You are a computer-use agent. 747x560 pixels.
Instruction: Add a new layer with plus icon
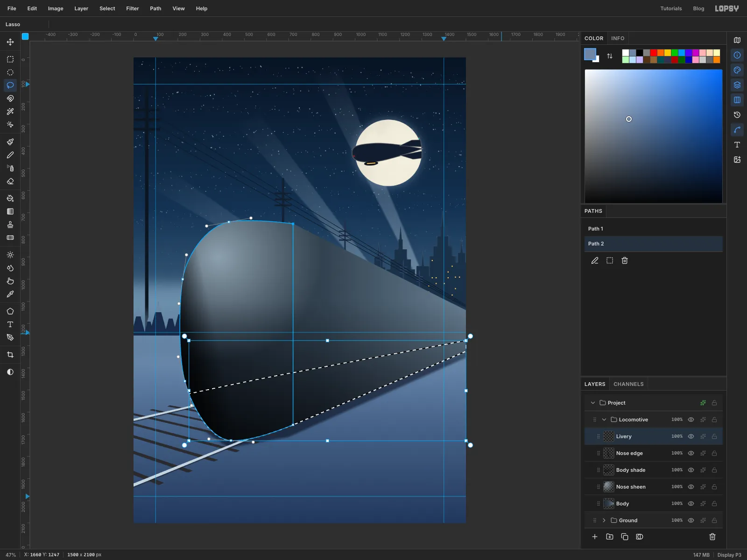pyautogui.click(x=595, y=537)
